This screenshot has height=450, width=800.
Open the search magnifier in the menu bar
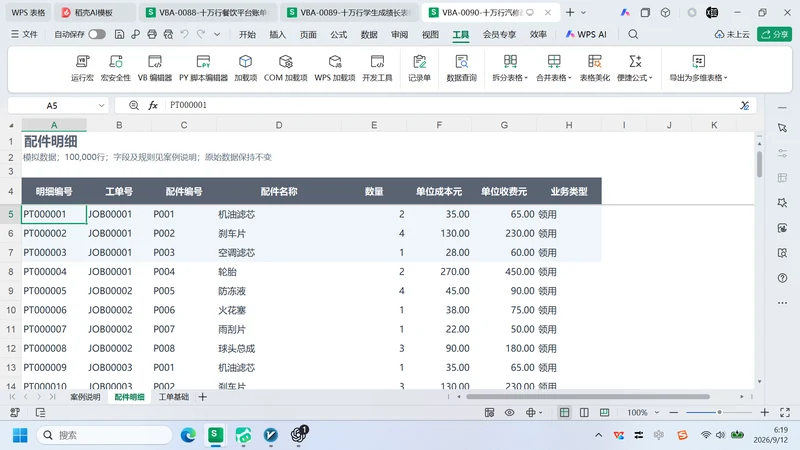tap(633, 34)
